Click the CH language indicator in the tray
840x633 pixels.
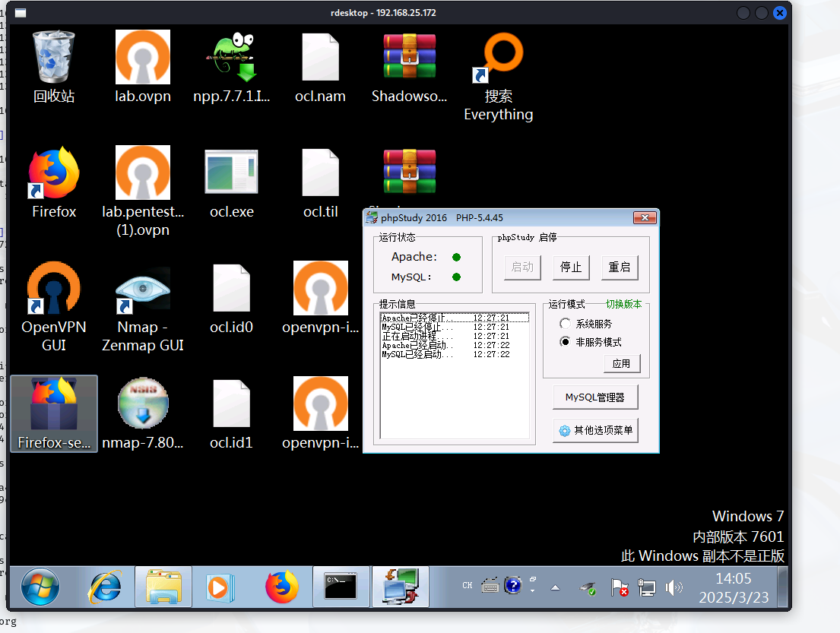coord(468,586)
